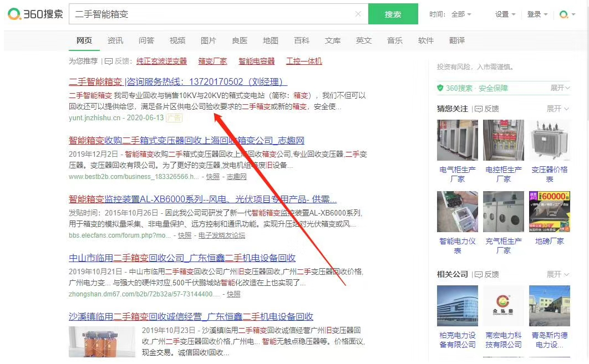The image size is (589, 364).
Task: Open result 智能箱变监控装置AL-XB6000系列
Action: [x=203, y=199]
